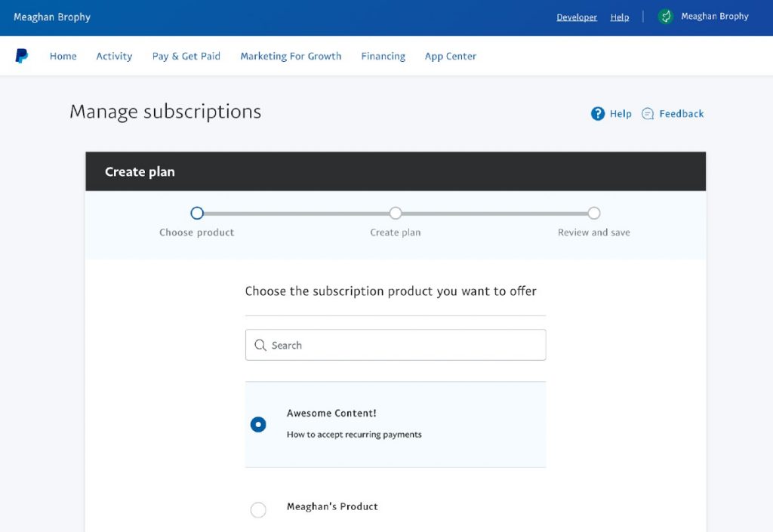773x532 pixels.
Task: Switch to the Home tab
Action: pos(63,56)
